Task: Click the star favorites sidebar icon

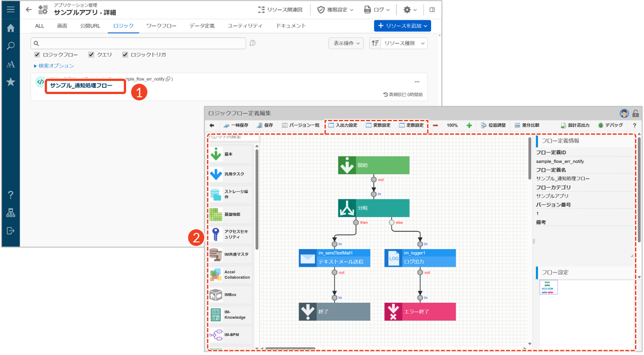Action: [x=10, y=82]
